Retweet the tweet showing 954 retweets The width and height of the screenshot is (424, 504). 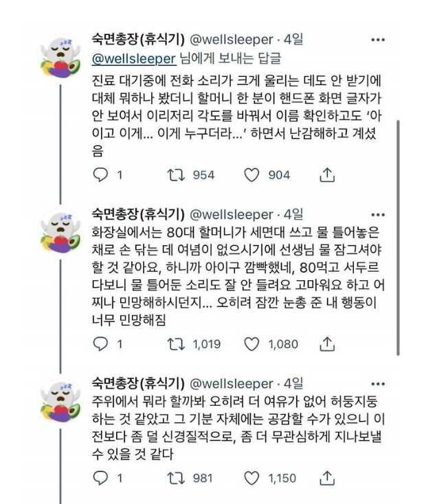176,175
